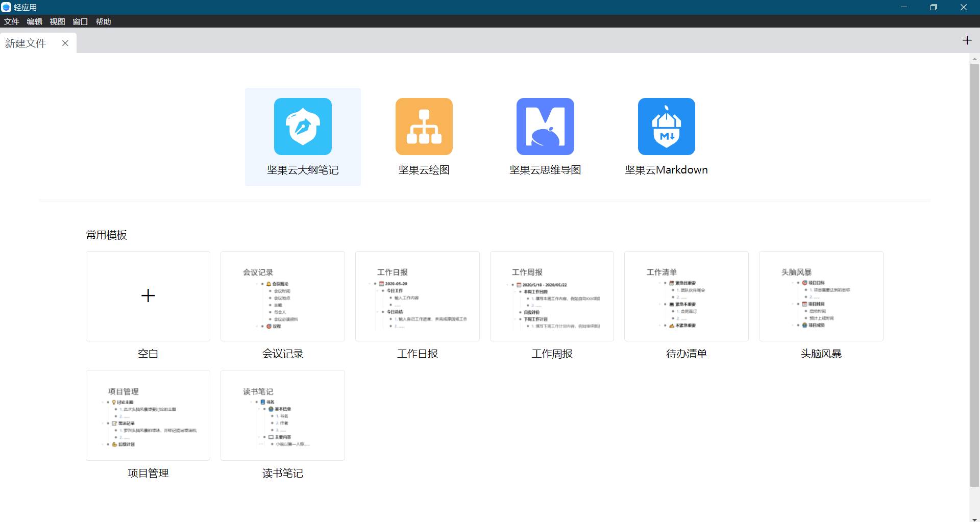Click the 空白 caption
Image resolution: width=980 pixels, height=522 pixels.
(x=148, y=354)
